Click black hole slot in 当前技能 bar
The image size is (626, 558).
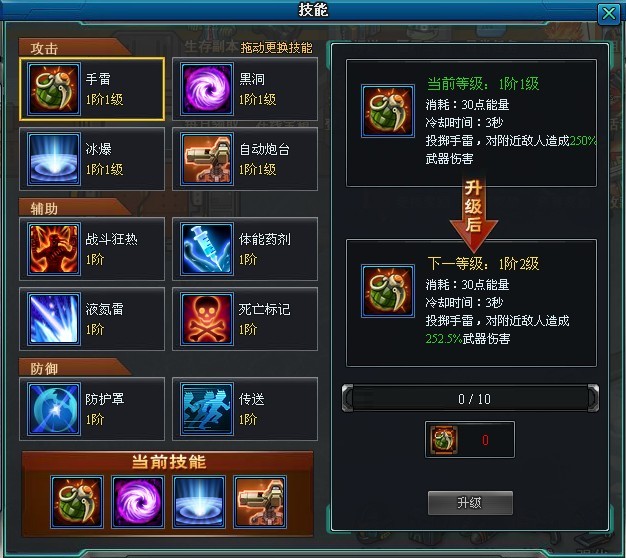pos(138,502)
